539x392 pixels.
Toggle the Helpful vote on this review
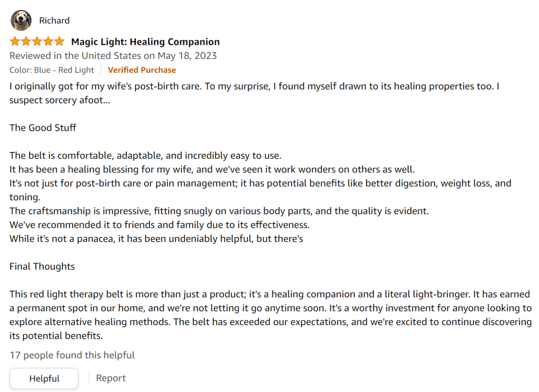(x=44, y=378)
